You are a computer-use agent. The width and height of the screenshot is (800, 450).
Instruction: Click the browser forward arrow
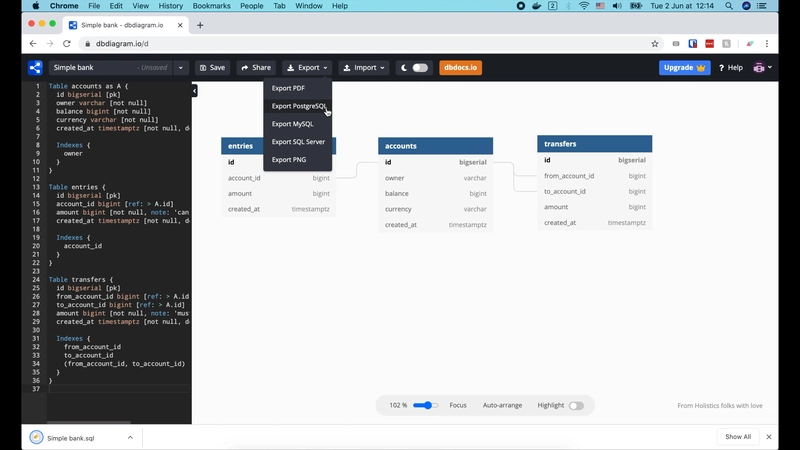(50, 44)
